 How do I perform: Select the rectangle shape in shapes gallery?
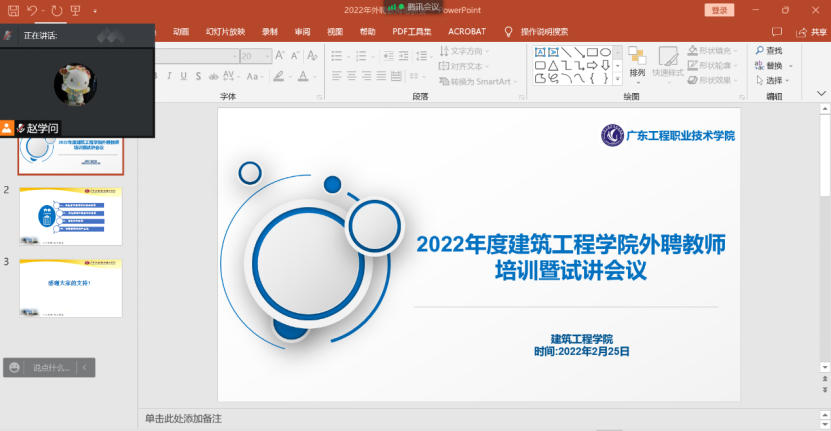pos(591,51)
